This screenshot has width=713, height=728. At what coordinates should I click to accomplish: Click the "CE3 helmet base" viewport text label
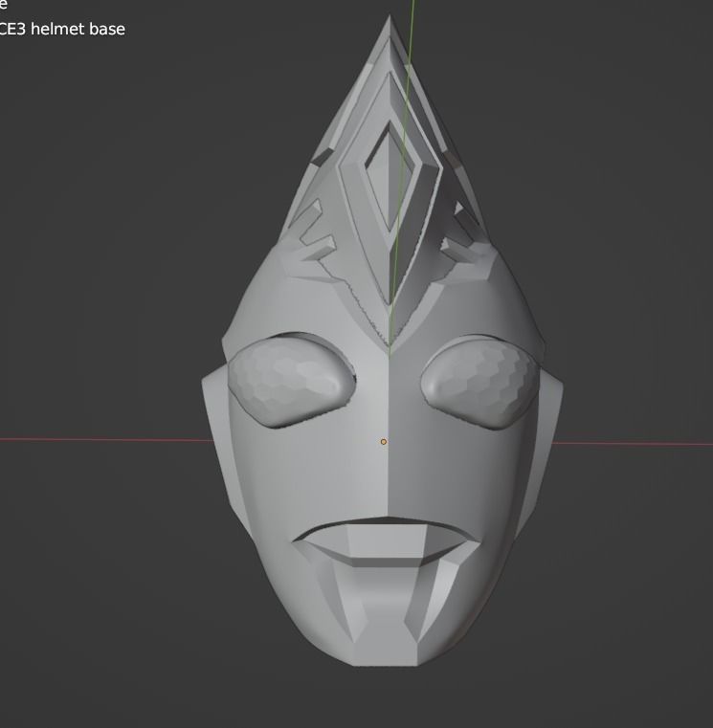coord(62,30)
